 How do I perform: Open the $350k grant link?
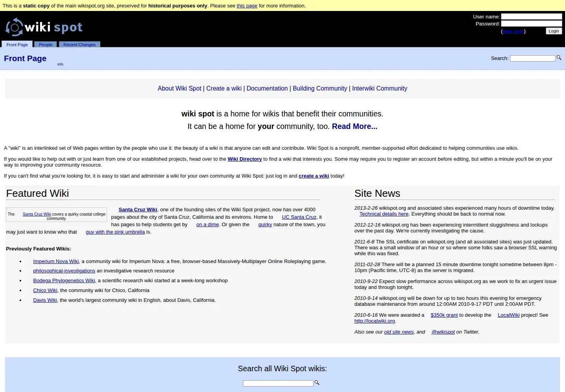click(x=444, y=315)
